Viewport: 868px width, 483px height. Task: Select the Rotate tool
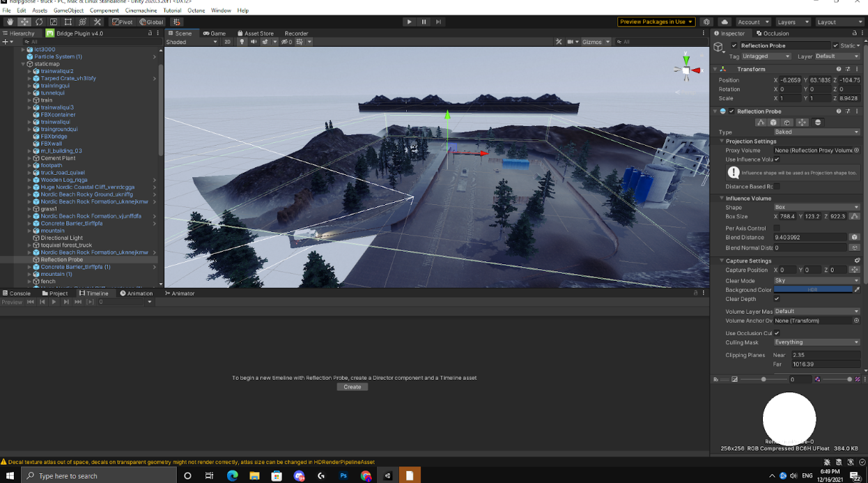tap(39, 22)
